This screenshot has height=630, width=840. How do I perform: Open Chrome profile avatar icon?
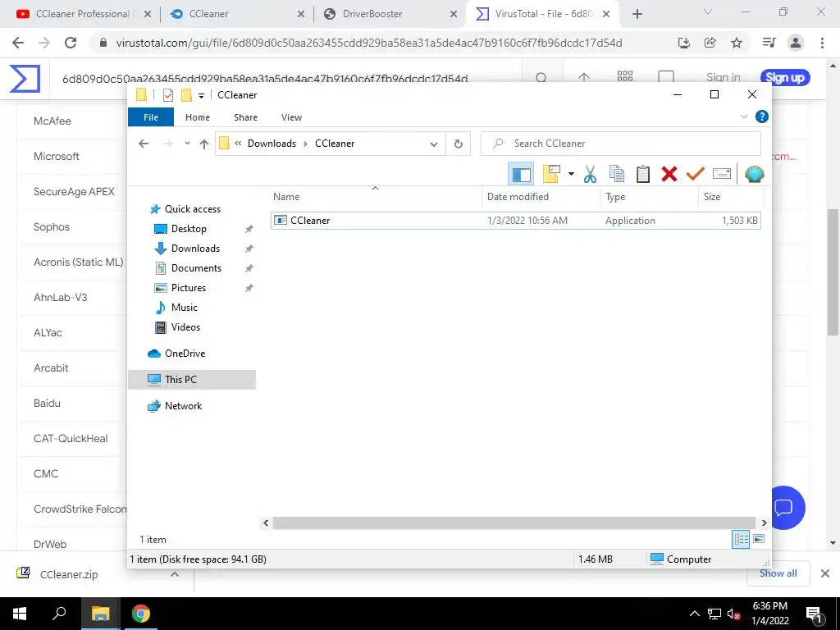pyautogui.click(x=796, y=43)
